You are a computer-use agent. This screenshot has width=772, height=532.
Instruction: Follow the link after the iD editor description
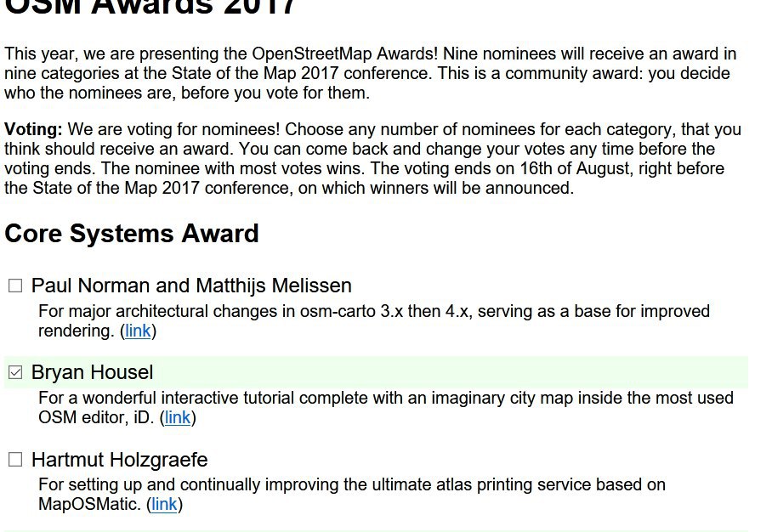pyautogui.click(x=178, y=417)
